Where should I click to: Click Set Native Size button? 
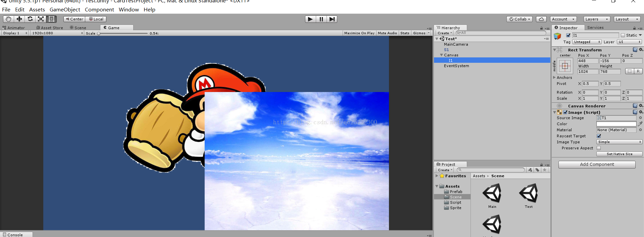[620, 154]
